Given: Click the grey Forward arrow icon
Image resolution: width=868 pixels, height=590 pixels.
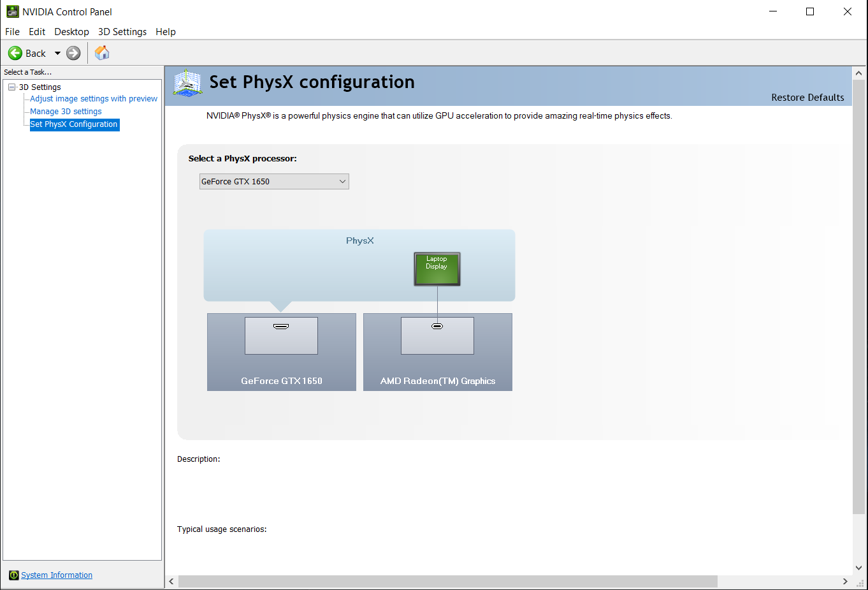Looking at the screenshot, I should tap(74, 53).
